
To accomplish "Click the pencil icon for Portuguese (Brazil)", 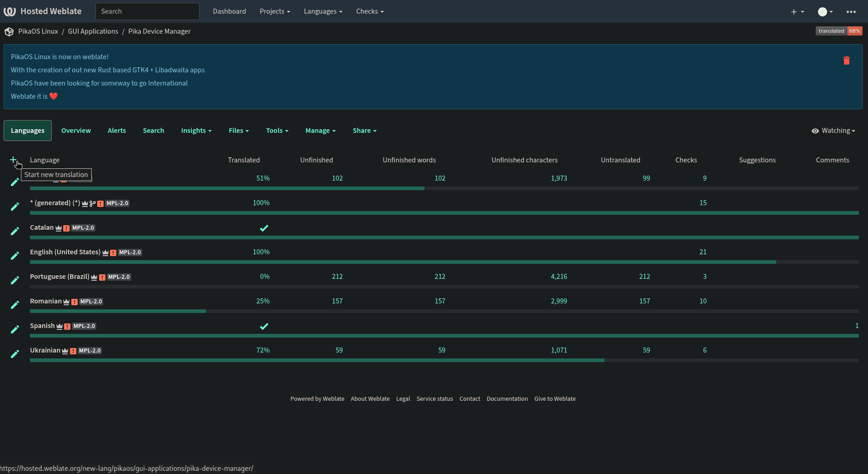I will (15, 280).
